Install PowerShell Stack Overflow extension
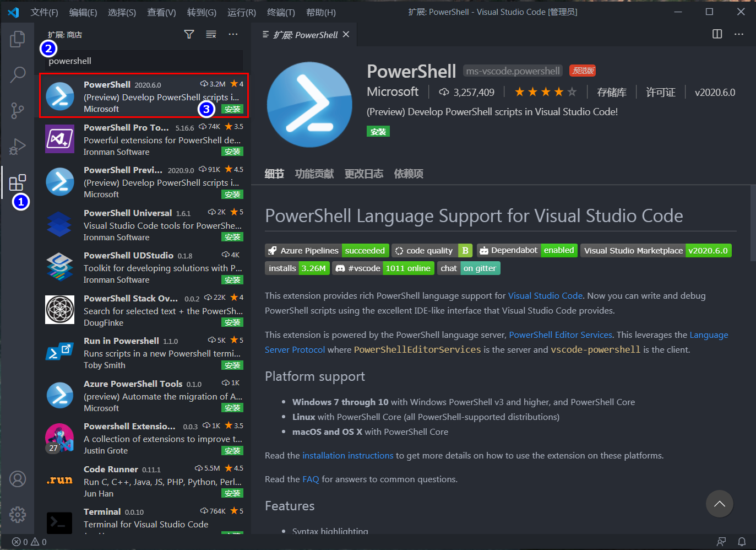Image resolution: width=756 pixels, height=550 pixels. [x=232, y=322]
